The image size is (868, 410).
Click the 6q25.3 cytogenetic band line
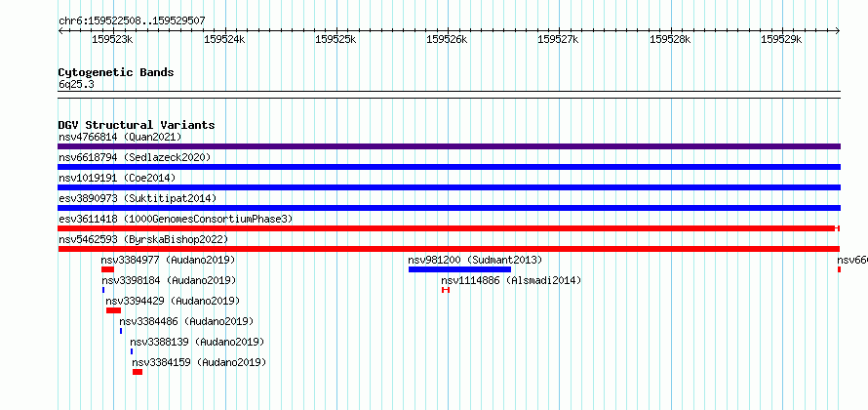[x=449, y=95]
